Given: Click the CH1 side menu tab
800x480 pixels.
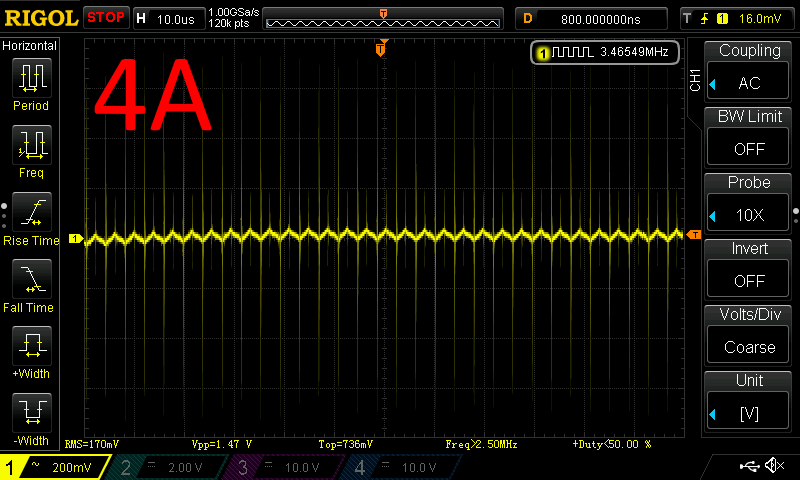Looking at the screenshot, I should (694, 80).
